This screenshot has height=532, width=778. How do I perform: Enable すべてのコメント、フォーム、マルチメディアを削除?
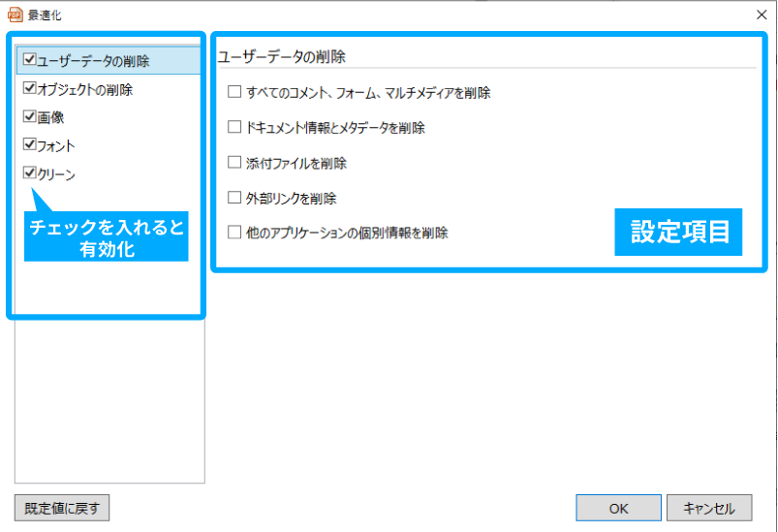(234, 92)
